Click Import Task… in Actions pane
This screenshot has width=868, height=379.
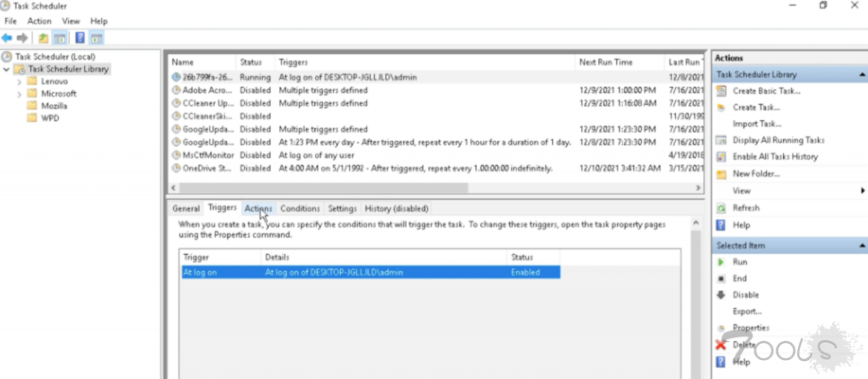click(x=756, y=123)
